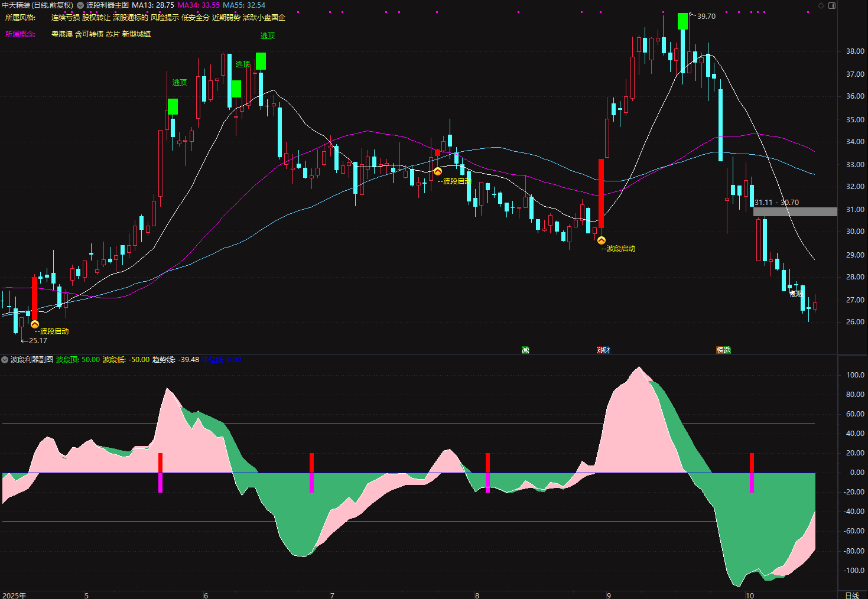
Task: Click the gray 31.11 - 30.70 gap band
Action: (795, 211)
